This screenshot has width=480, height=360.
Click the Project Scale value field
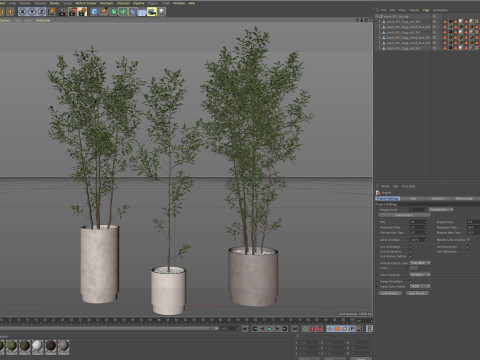(418, 210)
